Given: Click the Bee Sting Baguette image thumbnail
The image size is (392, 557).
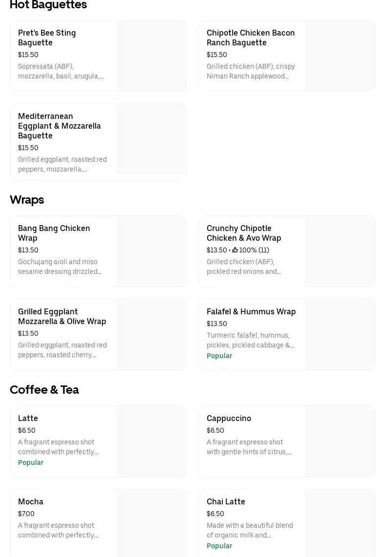Looking at the screenshot, I should 151,56.
